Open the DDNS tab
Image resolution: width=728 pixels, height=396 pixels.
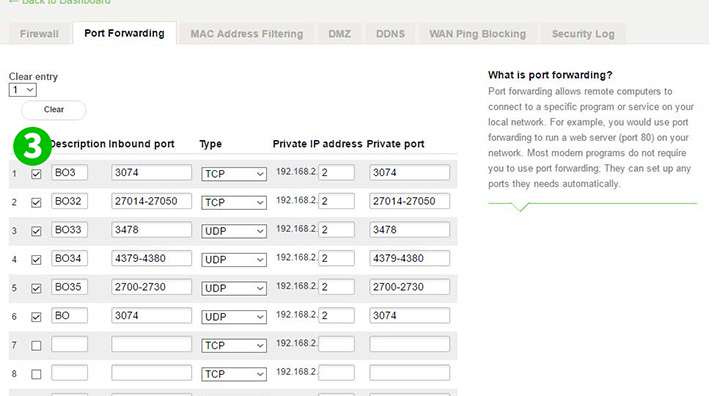(x=390, y=34)
